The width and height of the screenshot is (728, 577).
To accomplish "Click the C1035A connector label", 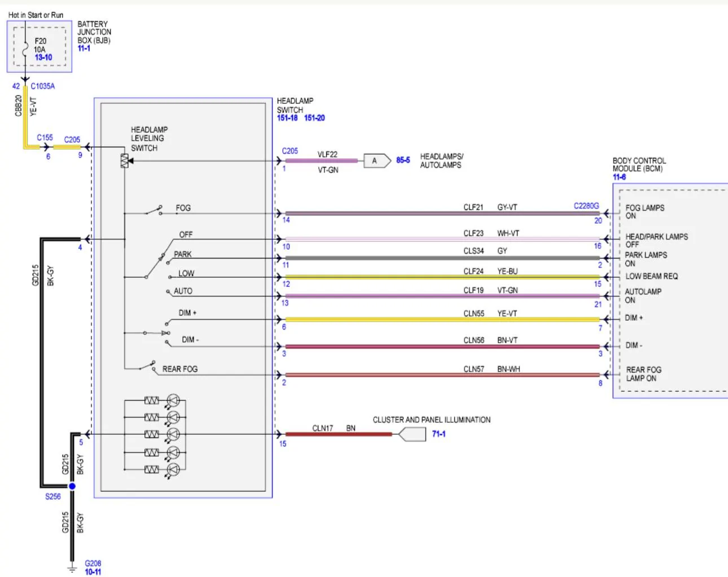I will [43, 86].
